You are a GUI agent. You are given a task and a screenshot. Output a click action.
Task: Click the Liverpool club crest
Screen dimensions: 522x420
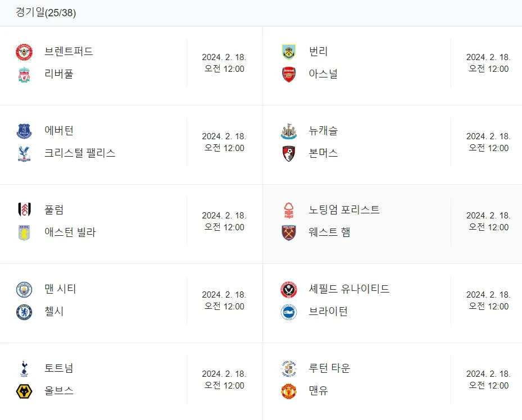24,75
